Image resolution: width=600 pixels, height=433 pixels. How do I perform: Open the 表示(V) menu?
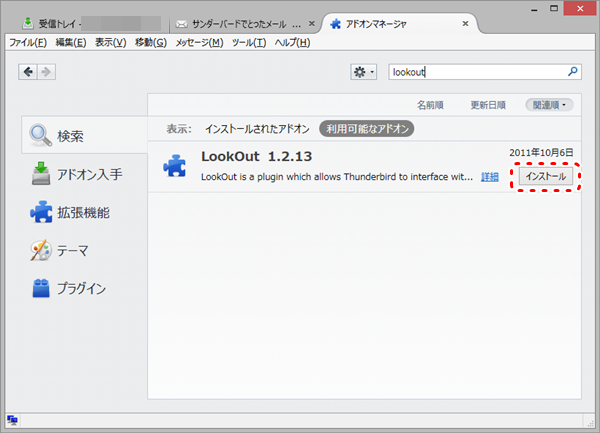(x=111, y=42)
